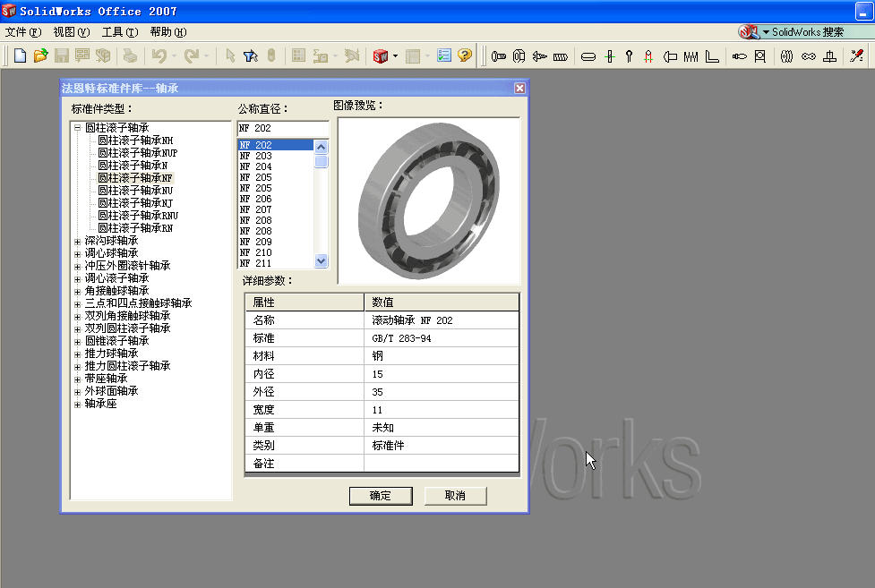Open the 工具(T) menu
The height and width of the screenshot is (588, 875).
coord(120,32)
